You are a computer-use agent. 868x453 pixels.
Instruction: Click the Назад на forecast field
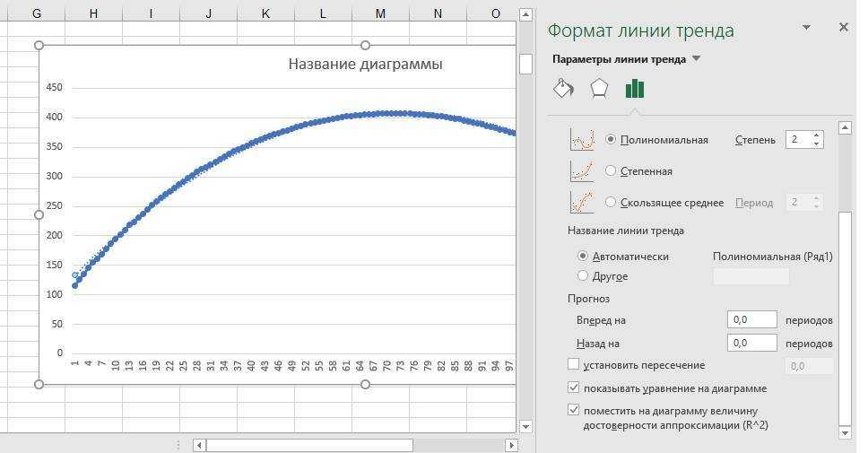click(751, 343)
